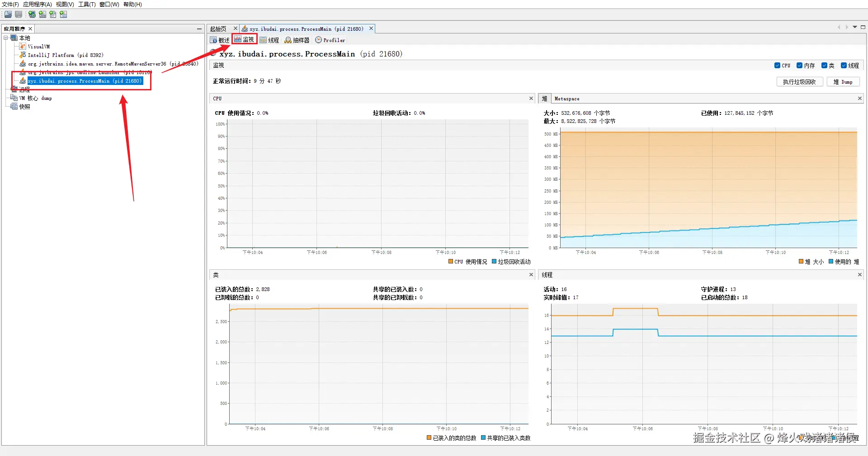Image resolution: width=868 pixels, height=456 pixels.
Task: Open the Profiler tab
Action: tap(330, 40)
